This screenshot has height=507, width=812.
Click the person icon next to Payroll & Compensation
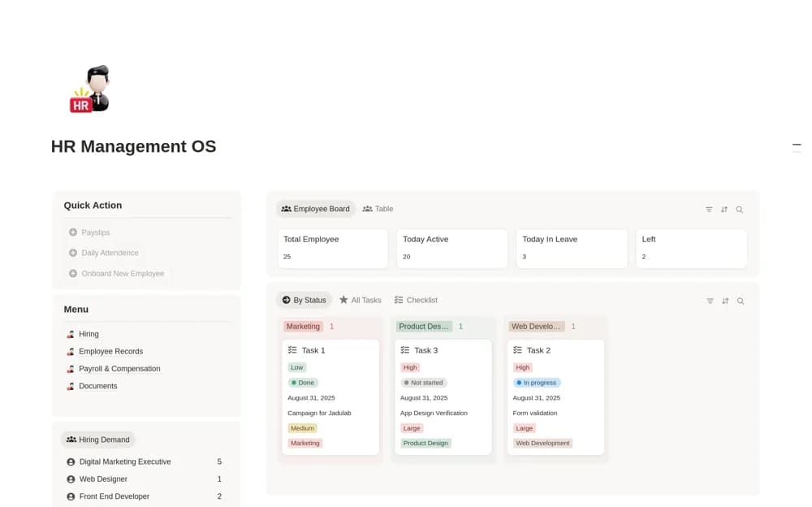(71, 369)
